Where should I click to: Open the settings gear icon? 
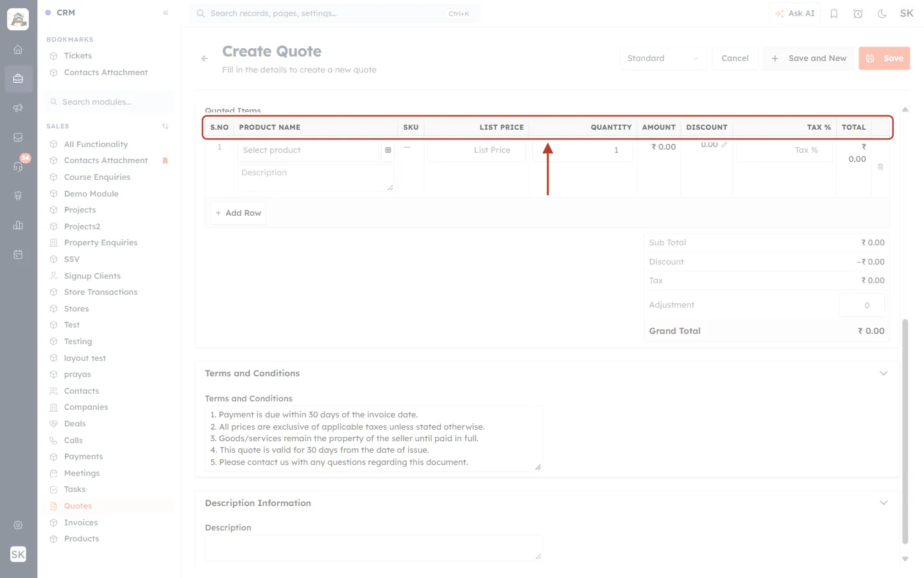click(18, 525)
